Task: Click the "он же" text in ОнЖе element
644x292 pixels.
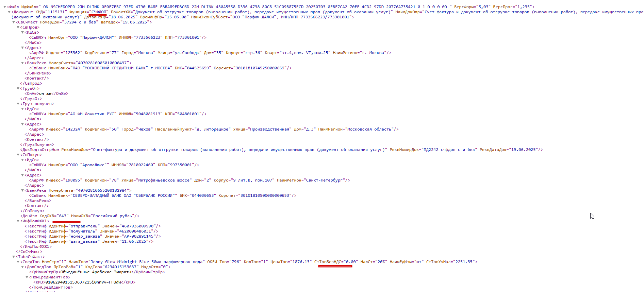Action: tap(45, 93)
